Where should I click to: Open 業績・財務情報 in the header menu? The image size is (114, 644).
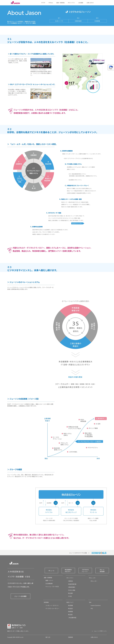coord(60,3)
